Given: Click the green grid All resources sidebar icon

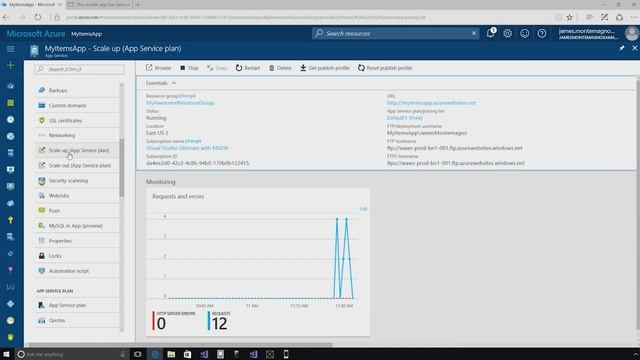Looking at the screenshot, I should coord(10,103).
